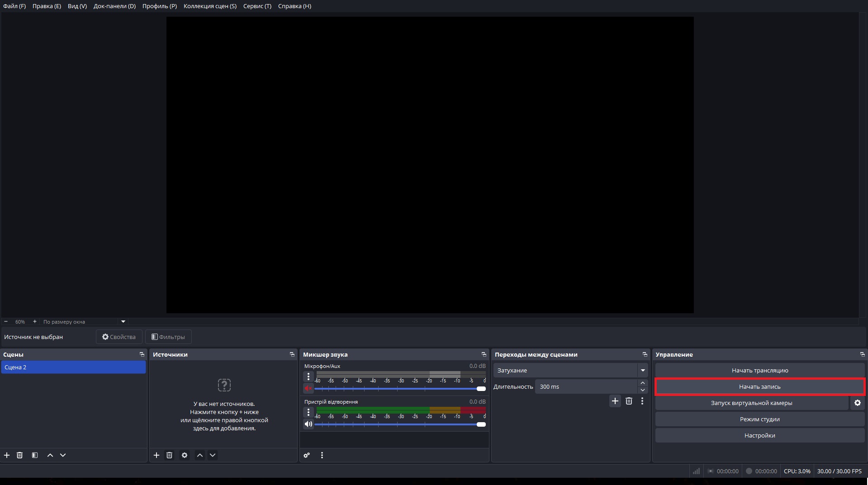Expand the Затухание transition dropdown
The height and width of the screenshot is (485, 868).
click(x=642, y=370)
